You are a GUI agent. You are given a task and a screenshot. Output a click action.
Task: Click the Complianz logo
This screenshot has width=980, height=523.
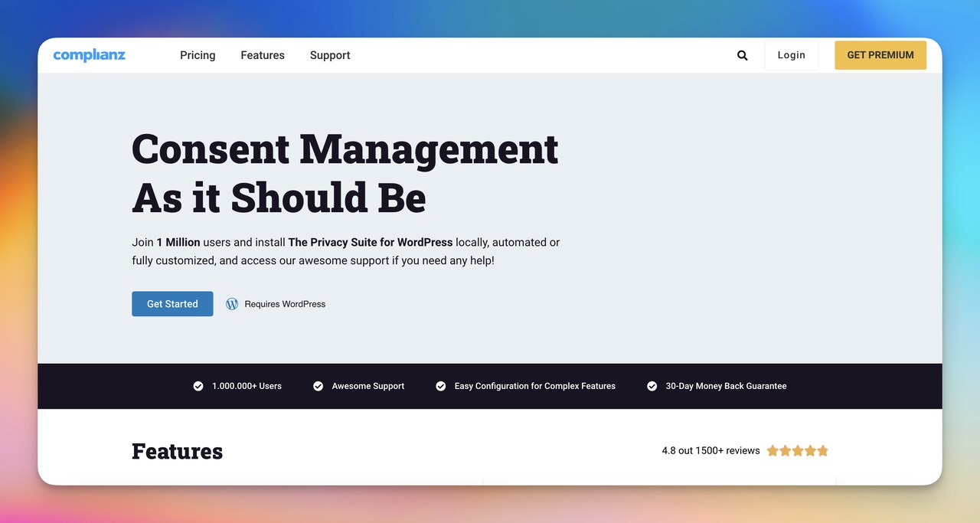[x=89, y=55]
